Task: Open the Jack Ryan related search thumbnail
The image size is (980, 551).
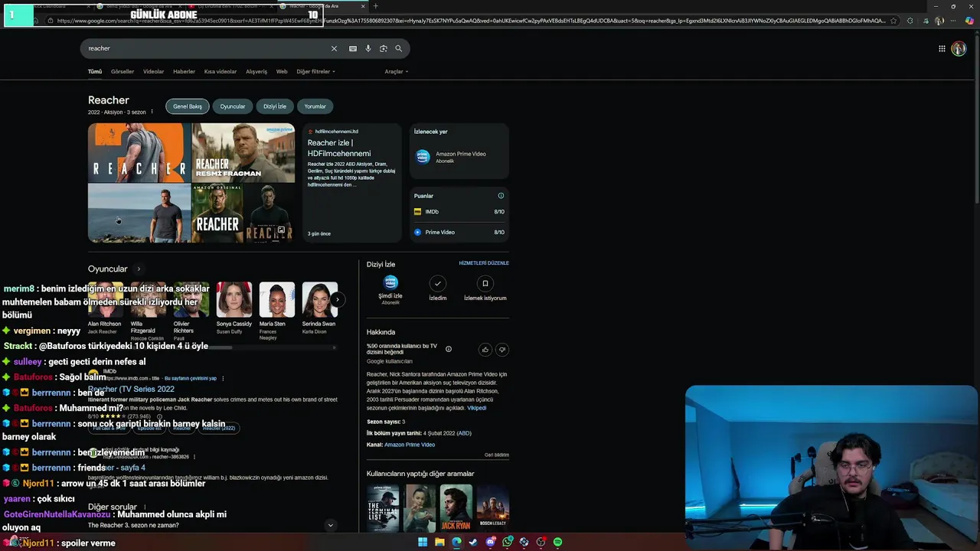Action: tap(456, 507)
